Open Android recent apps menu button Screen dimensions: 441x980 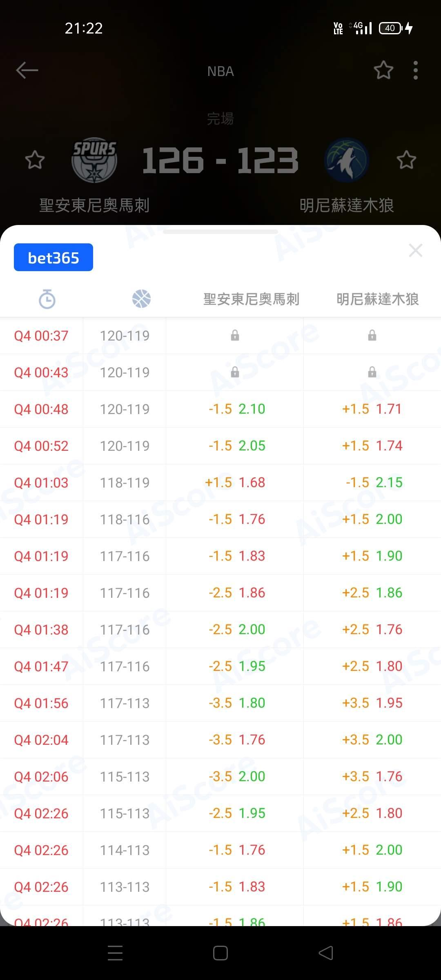(115, 953)
